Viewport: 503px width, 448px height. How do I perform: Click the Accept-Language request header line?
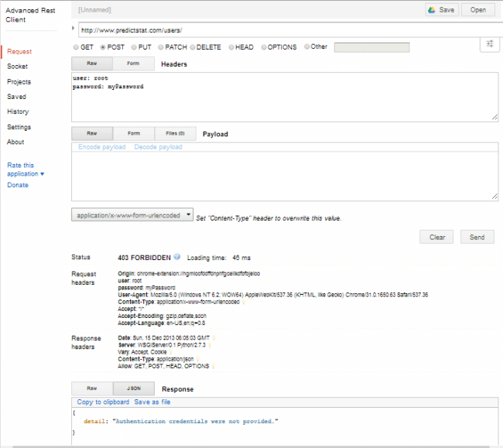pos(162,323)
